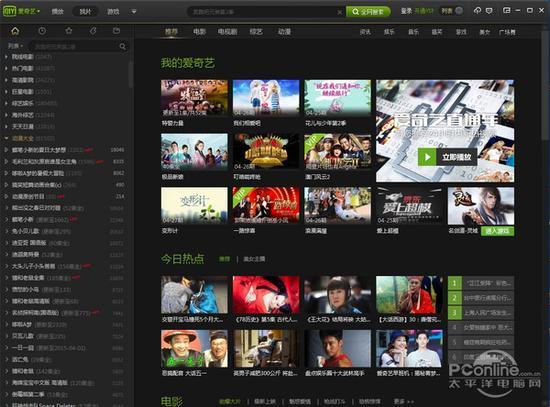Viewport: 550px width, 407px height.
Task: Select 贝瓦儿歌 in the sidebar list
Action: pyautogui.click(x=23, y=336)
